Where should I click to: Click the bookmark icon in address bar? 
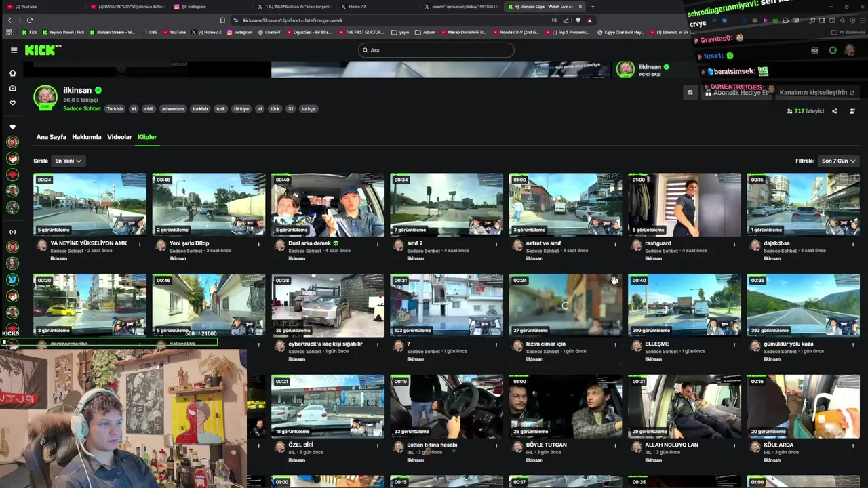click(x=222, y=20)
